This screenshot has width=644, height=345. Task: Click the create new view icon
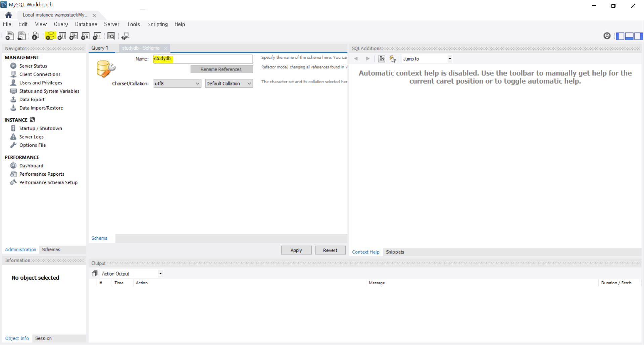click(x=73, y=36)
